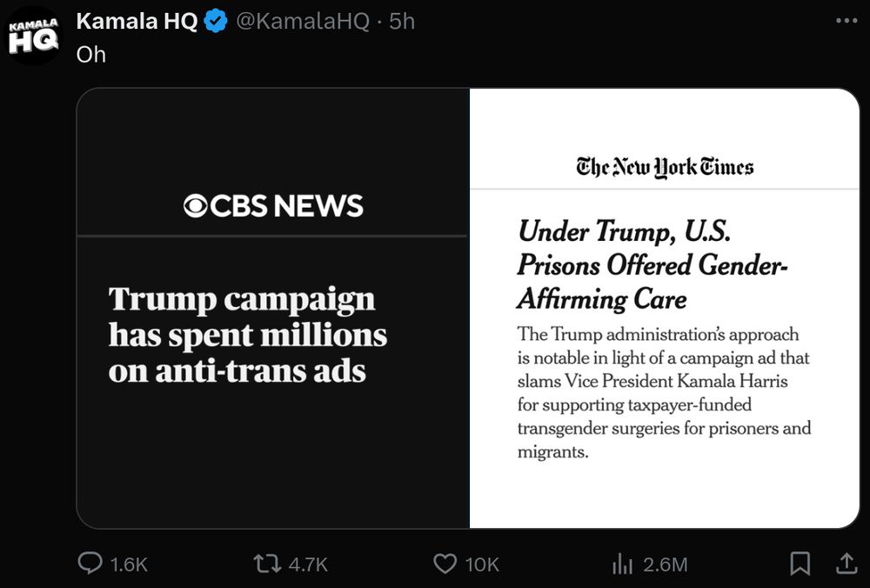The width and height of the screenshot is (870, 588).
Task: Click the blue verified badge
Action: click(211, 19)
